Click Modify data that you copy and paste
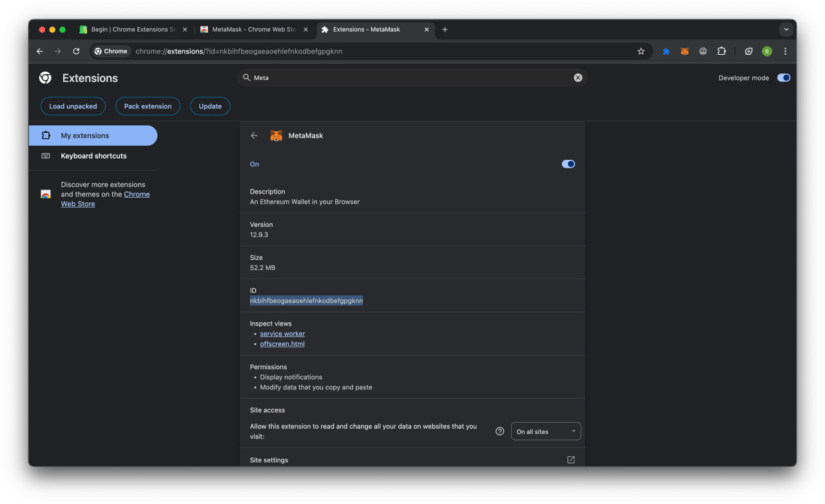Viewport: 825px width, 504px height. pyautogui.click(x=316, y=387)
